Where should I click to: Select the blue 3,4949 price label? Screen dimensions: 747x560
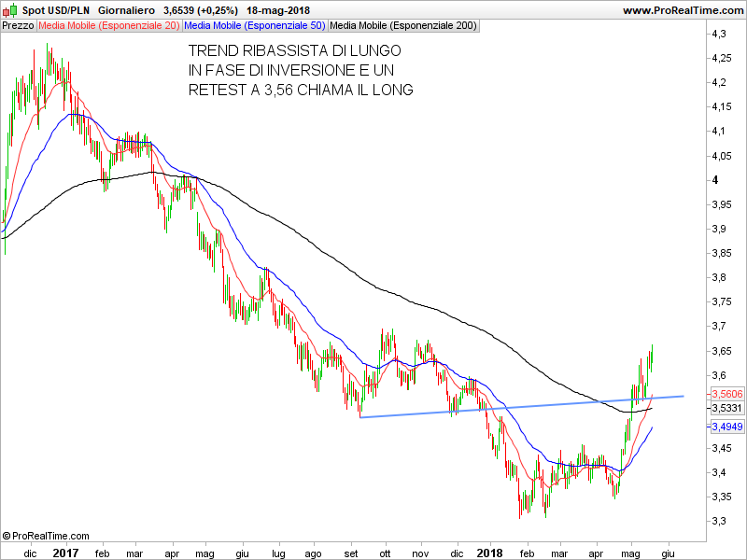coord(726,427)
